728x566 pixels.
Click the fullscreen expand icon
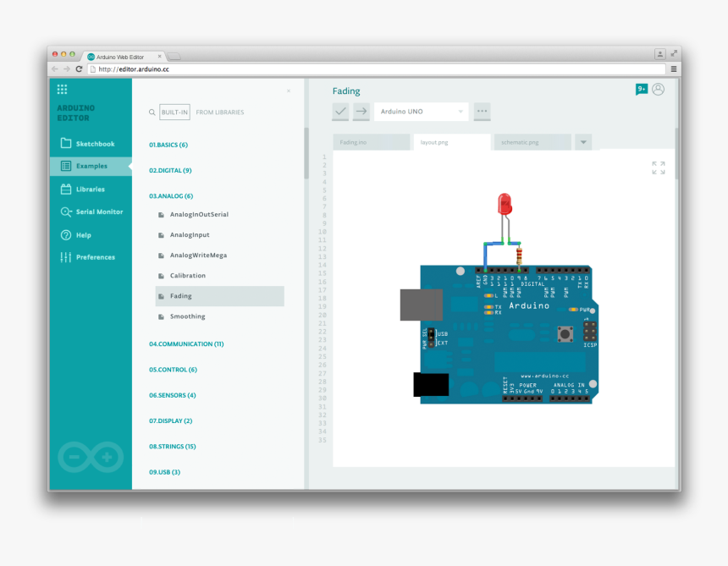(x=659, y=168)
